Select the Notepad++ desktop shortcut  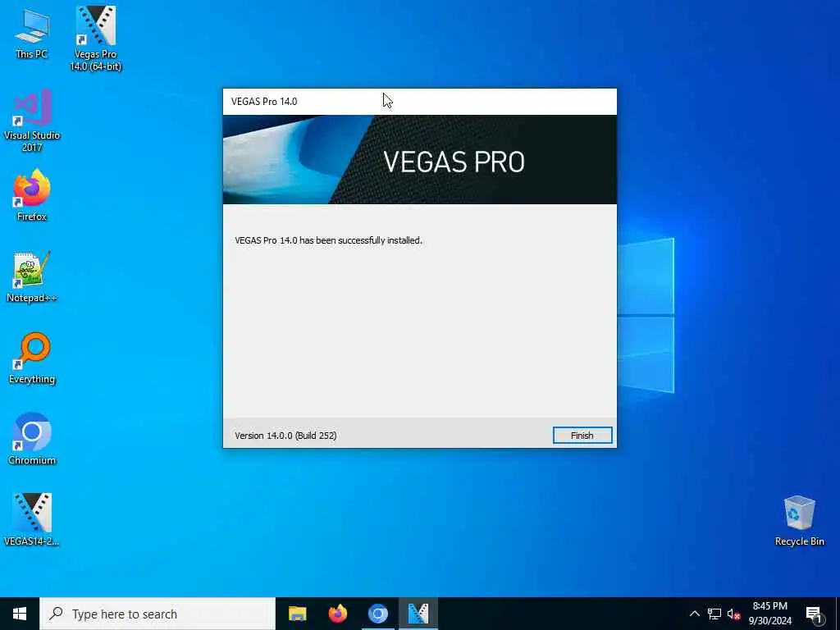tap(32, 277)
